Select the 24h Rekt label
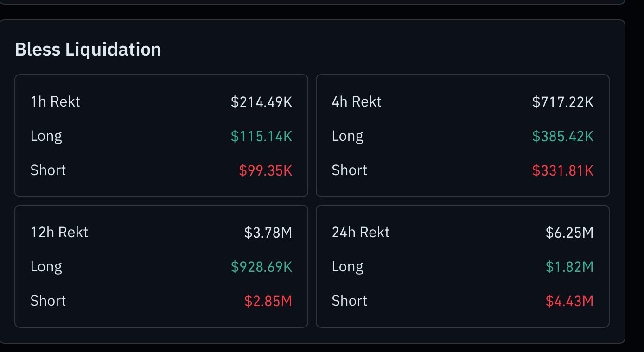 pos(361,232)
